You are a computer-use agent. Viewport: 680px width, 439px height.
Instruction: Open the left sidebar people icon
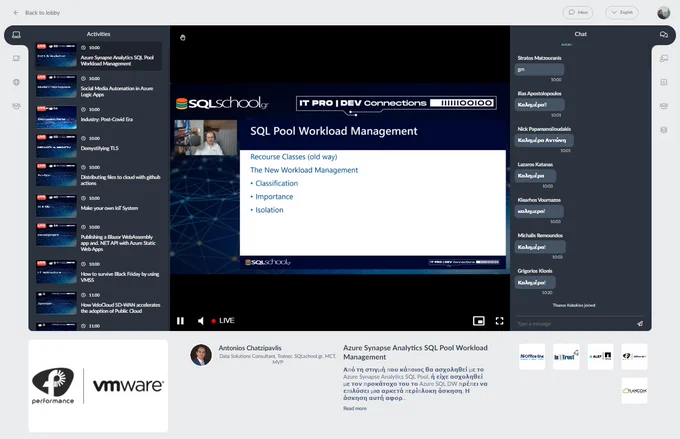pos(16,106)
